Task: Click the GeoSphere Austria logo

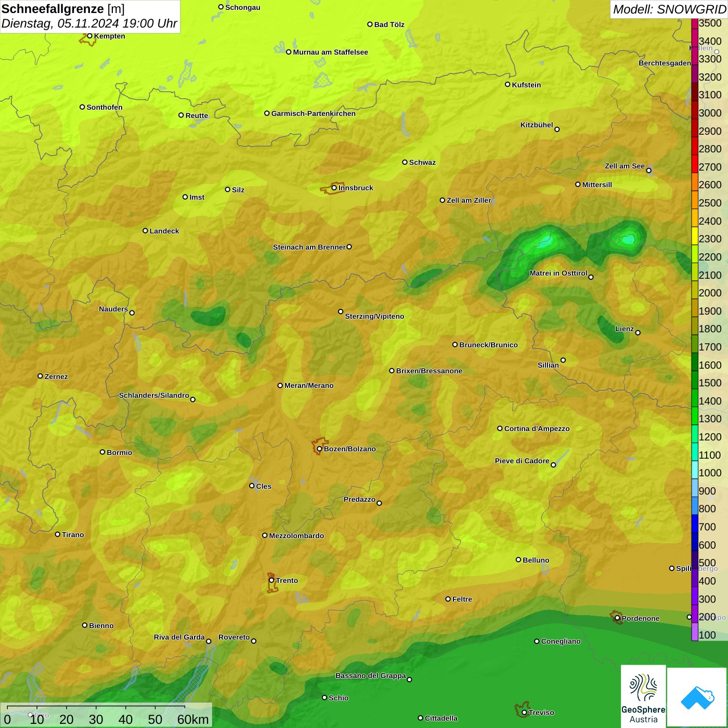Action: coord(643,696)
